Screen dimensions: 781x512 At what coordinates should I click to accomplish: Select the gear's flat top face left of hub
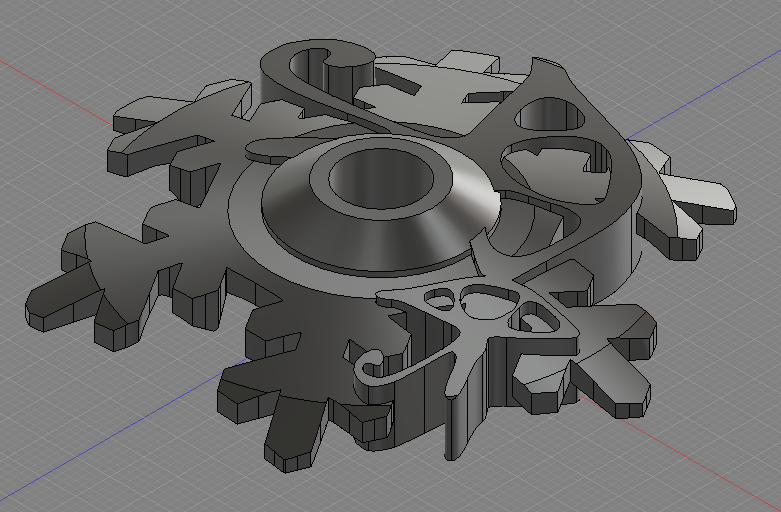(x=200, y=250)
